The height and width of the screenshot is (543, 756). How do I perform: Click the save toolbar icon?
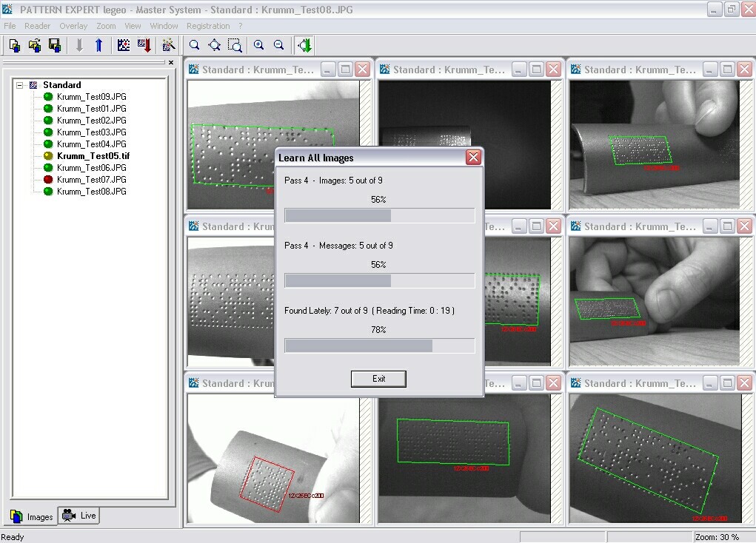54,45
